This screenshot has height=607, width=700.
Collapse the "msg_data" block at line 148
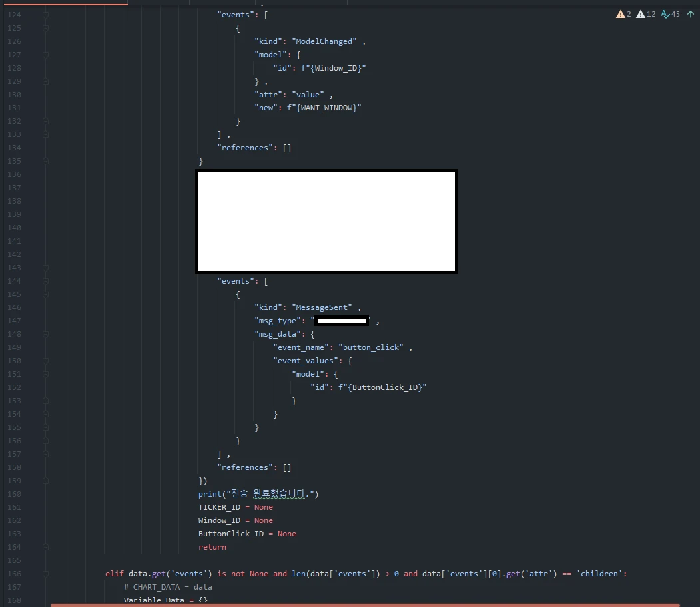[x=46, y=334]
